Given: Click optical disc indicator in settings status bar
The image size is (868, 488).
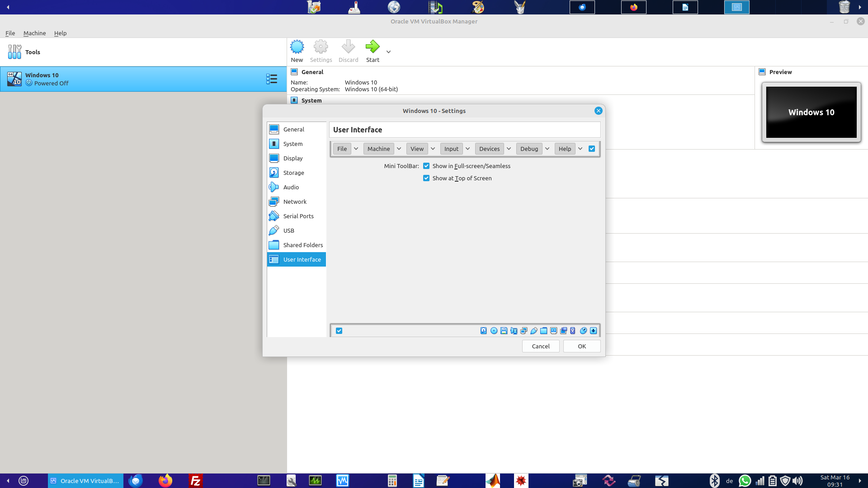Looking at the screenshot, I should pyautogui.click(x=494, y=331).
